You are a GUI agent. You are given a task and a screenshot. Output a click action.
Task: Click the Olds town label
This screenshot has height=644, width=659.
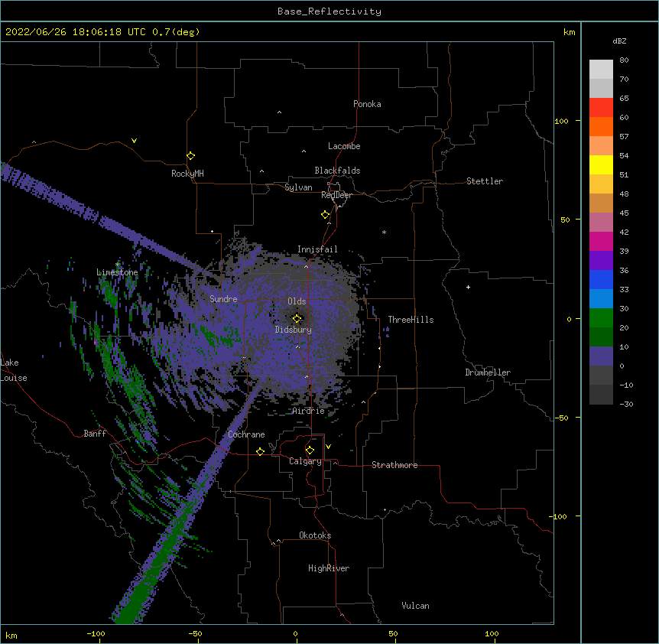[297, 301]
